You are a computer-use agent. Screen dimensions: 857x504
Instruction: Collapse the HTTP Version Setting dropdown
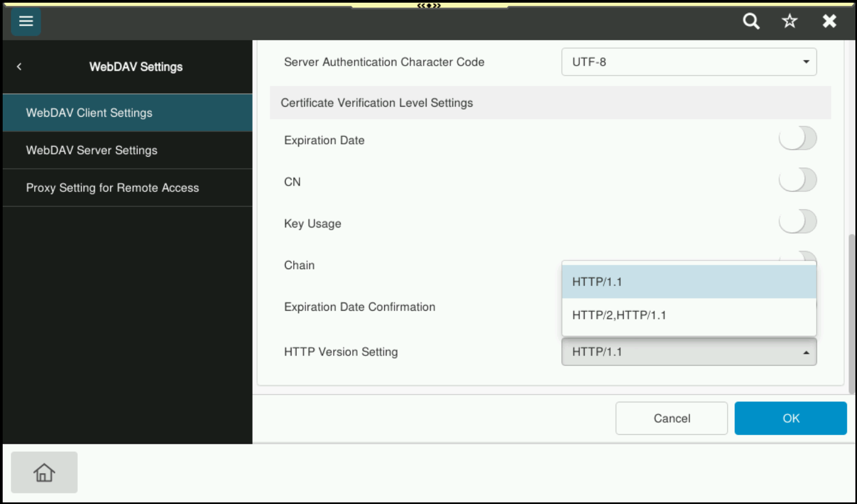pos(689,352)
